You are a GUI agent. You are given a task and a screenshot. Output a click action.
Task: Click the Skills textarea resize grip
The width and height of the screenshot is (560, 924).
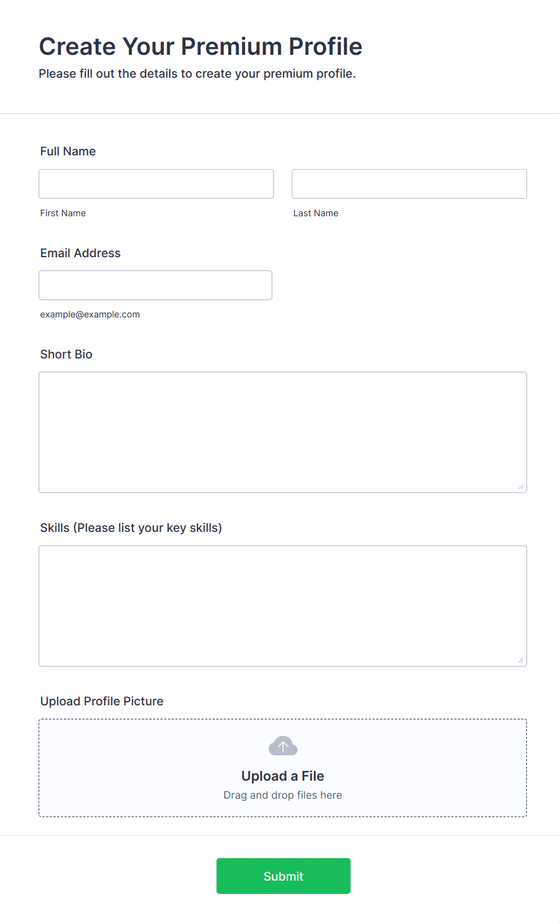(521, 660)
